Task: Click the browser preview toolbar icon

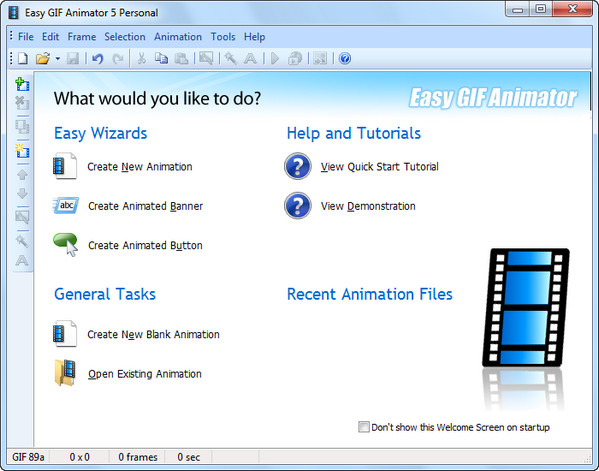Action: click(x=295, y=58)
